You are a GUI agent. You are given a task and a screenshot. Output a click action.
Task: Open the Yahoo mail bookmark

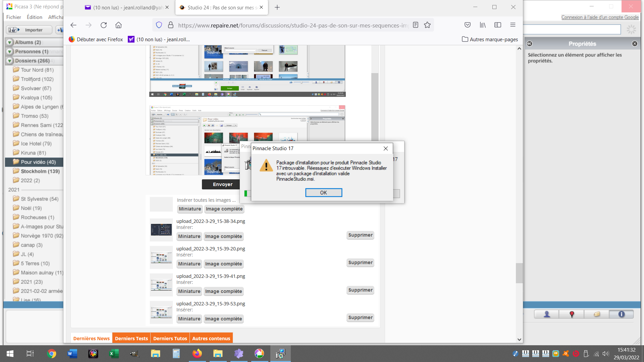[159, 40]
